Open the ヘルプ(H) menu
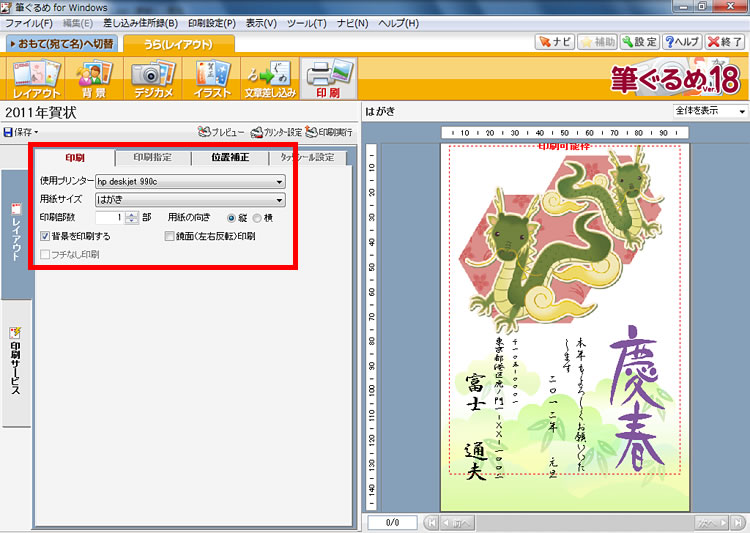The width and height of the screenshot is (750, 533). (398, 23)
